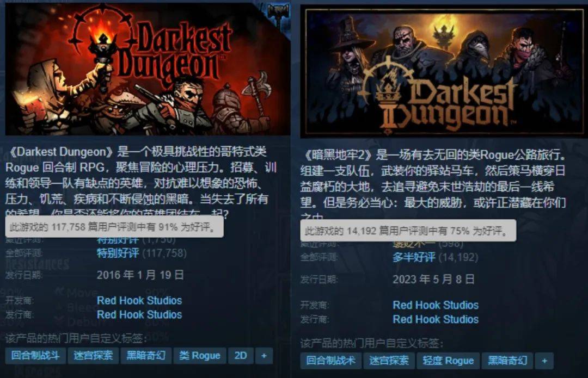The height and width of the screenshot is (378, 588).
Task: Select left game's 黑暗奇幻 tag
Action: click(146, 356)
